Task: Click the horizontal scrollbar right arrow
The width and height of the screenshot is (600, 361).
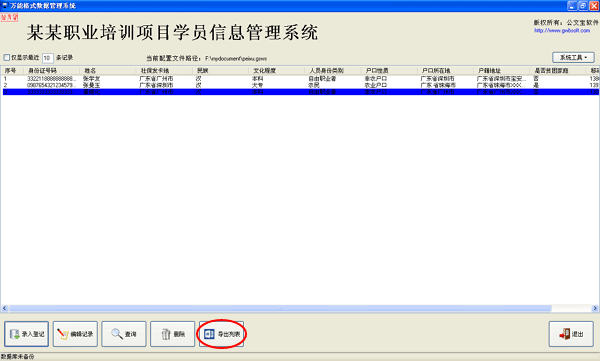Action: click(595, 308)
